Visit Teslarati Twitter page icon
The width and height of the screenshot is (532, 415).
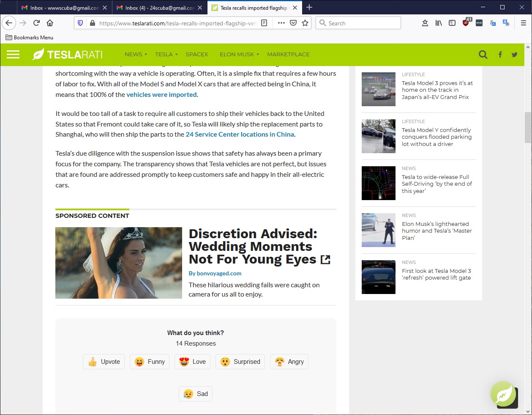[x=514, y=54]
